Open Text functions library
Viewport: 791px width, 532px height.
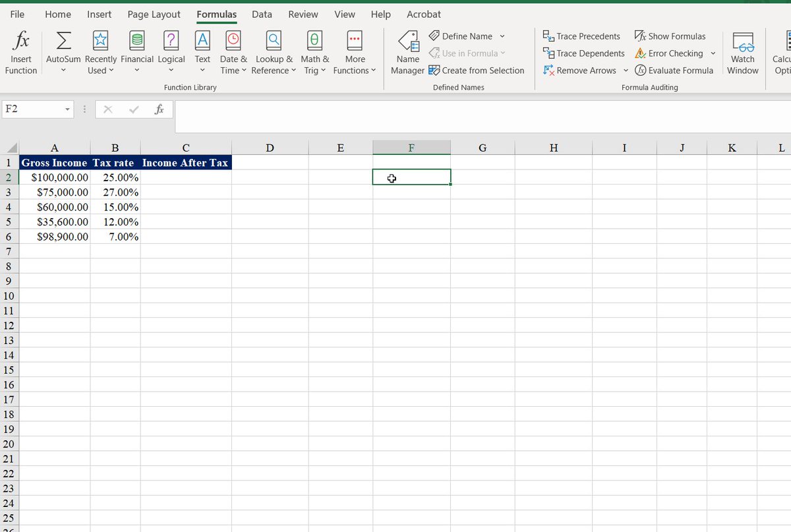click(x=202, y=53)
